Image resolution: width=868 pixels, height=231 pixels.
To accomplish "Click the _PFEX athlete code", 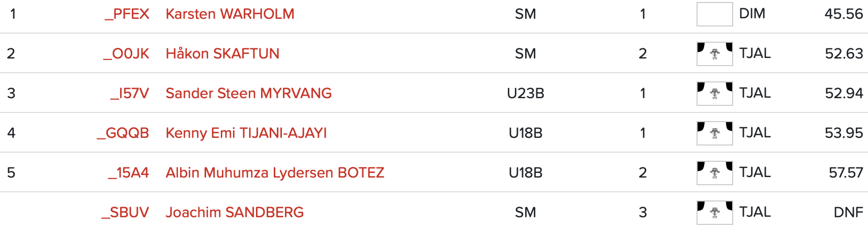I will coord(127,14).
